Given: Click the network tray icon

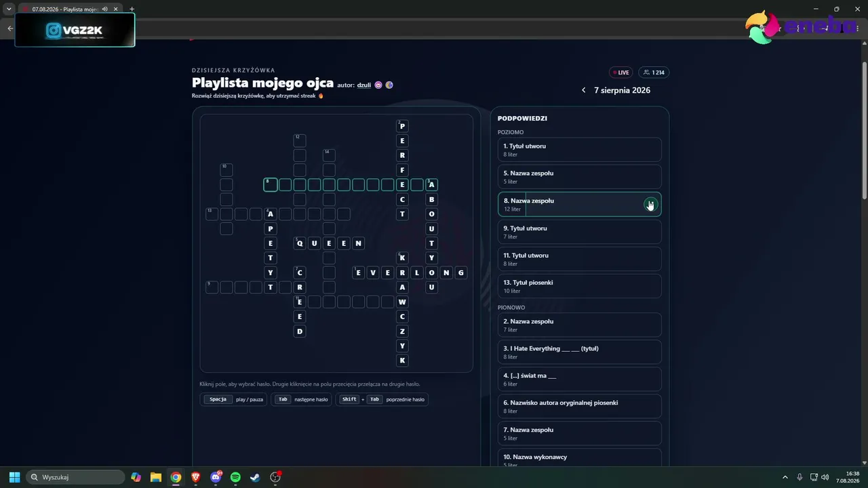Looking at the screenshot, I should click(x=814, y=477).
